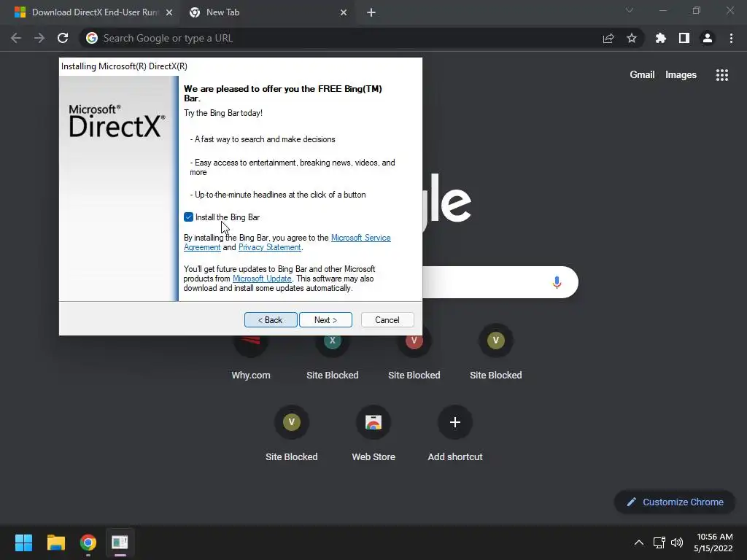747x560 pixels.
Task: Show hidden icons in system tray
Action: [639, 542]
